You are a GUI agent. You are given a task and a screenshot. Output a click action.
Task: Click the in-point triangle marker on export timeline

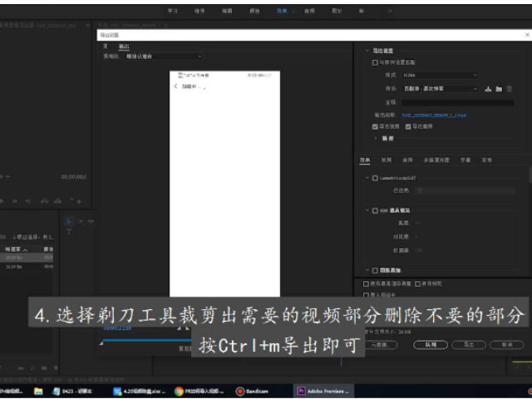point(101,343)
